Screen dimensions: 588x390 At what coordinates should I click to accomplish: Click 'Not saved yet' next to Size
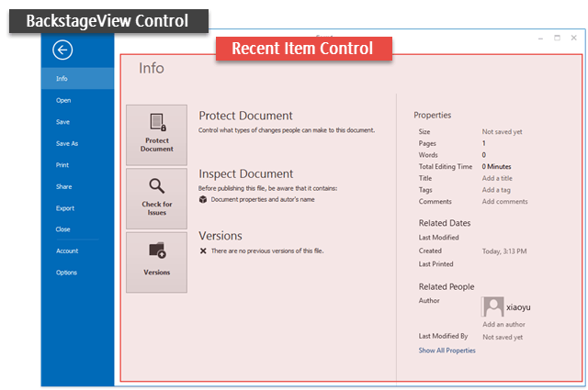(x=503, y=132)
